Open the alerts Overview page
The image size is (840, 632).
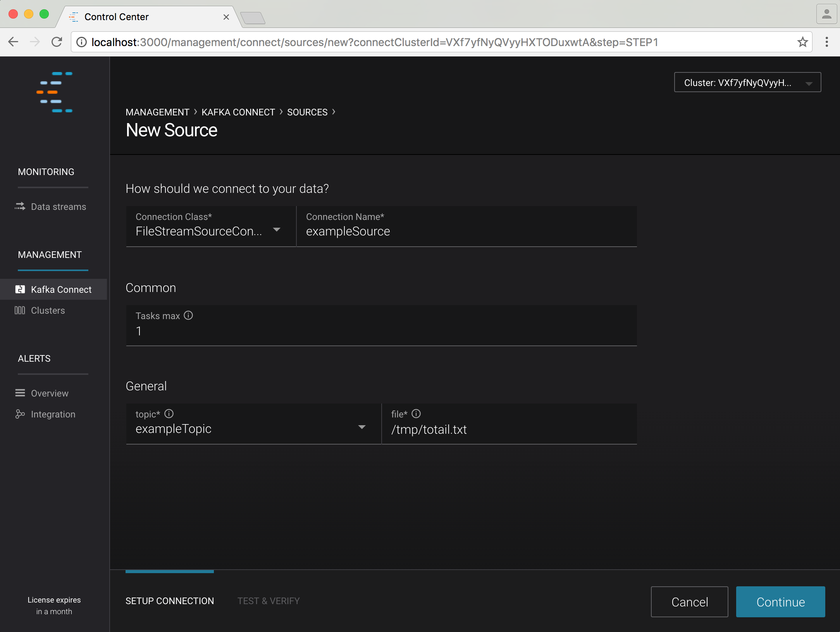pyautogui.click(x=50, y=393)
